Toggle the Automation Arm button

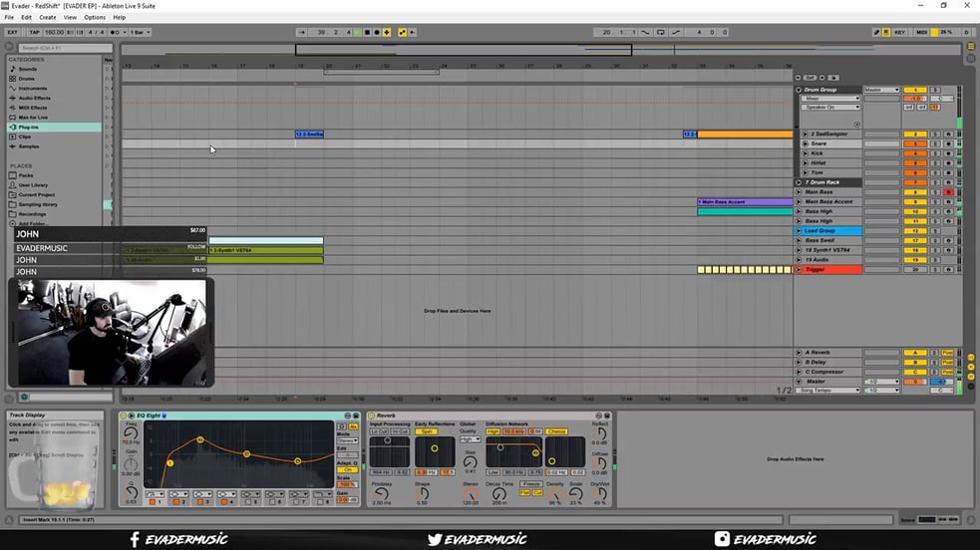[402, 33]
